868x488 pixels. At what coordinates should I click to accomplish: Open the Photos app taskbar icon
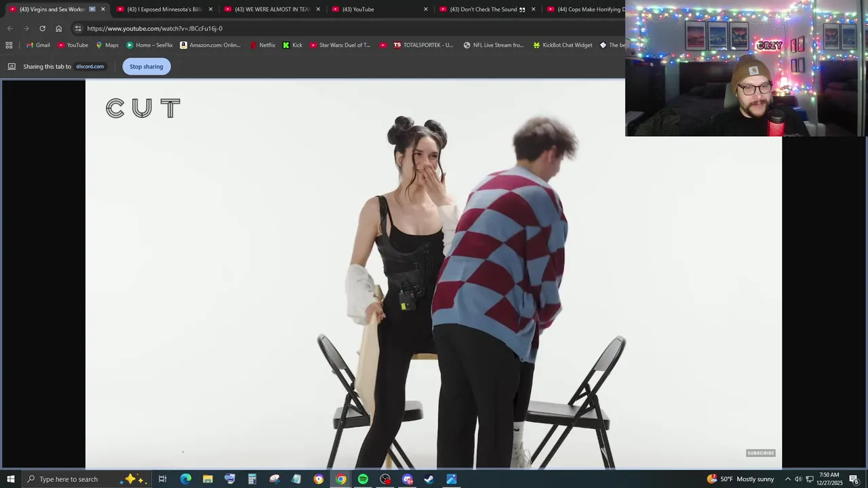tap(452, 479)
